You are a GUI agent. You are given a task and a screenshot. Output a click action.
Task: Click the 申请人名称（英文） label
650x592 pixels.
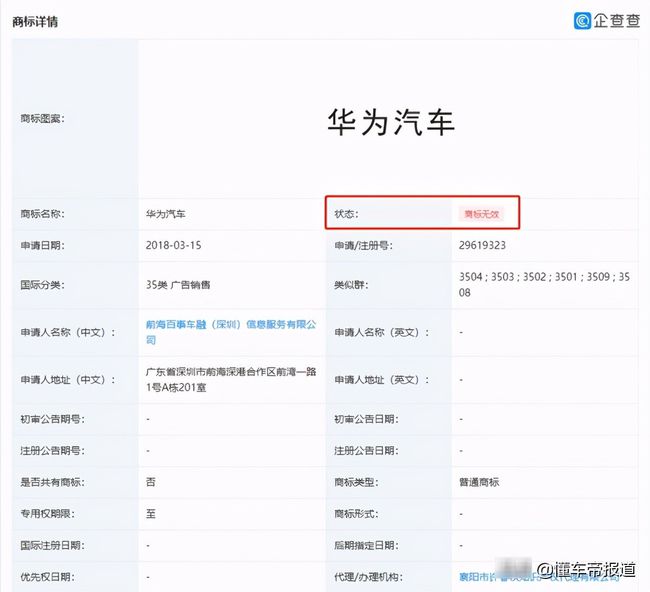[382, 332]
